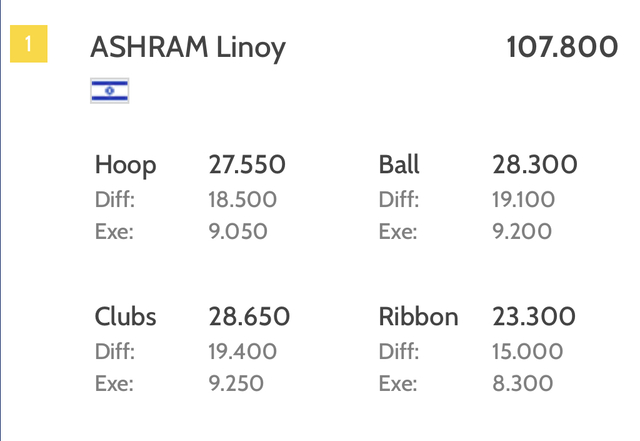Viewport: 640px width, 441px height.
Task: Click Ribbon difficulty value 15.000
Action: tap(527, 352)
